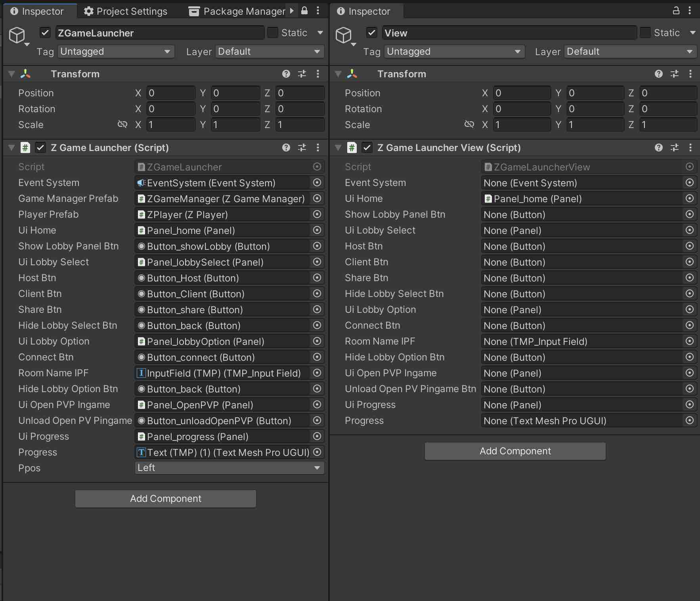
Task: Open Static dropdown arrow for ZGameLauncher
Action: coord(320,33)
